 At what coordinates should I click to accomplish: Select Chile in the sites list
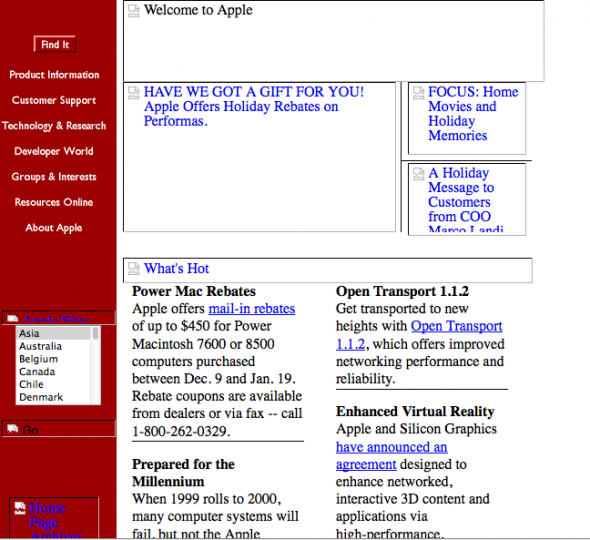tap(53, 385)
